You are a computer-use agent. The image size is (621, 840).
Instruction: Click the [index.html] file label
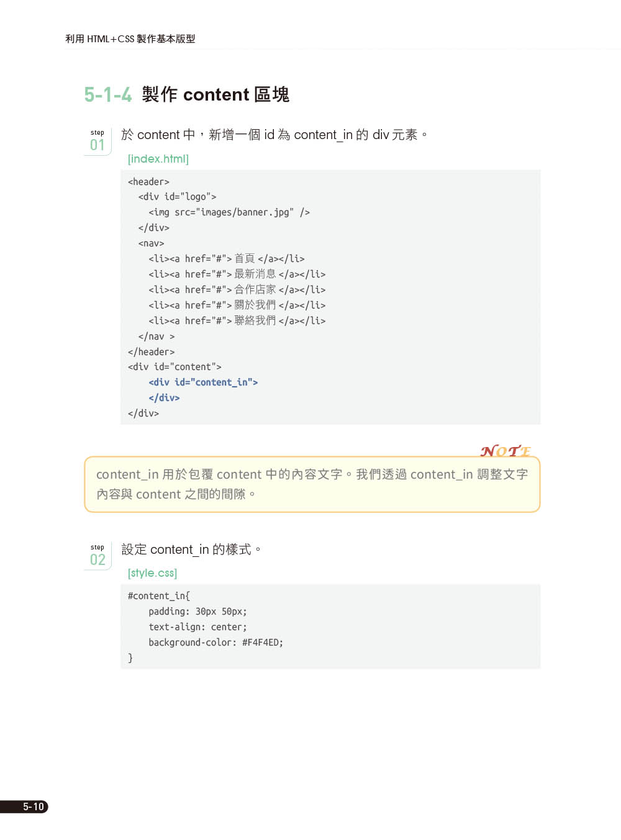point(158,159)
